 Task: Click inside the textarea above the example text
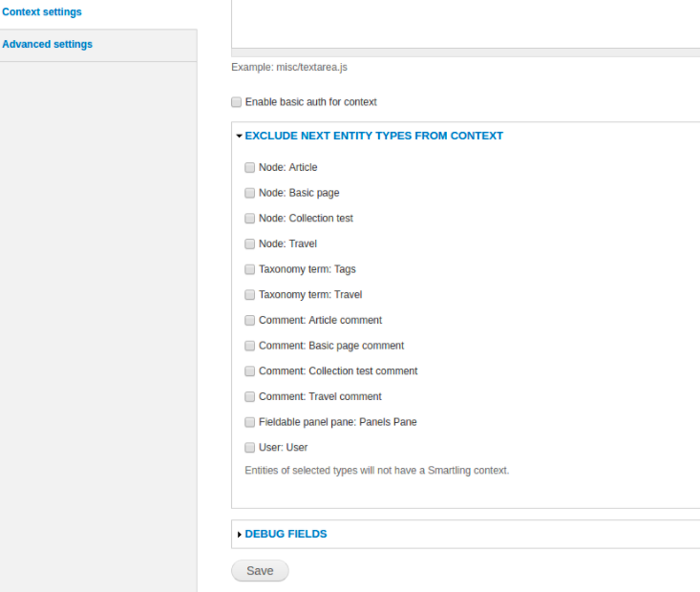pyautogui.click(x=466, y=22)
